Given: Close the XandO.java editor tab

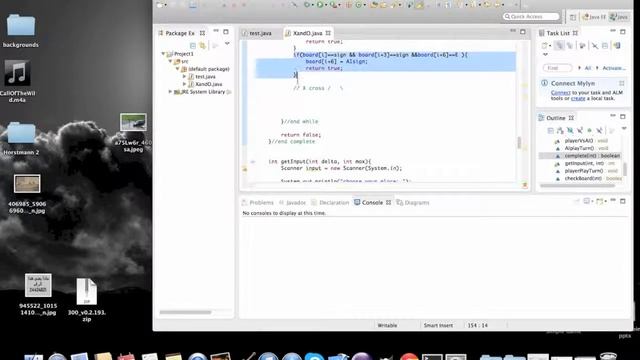Looking at the screenshot, I should (328, 33).
